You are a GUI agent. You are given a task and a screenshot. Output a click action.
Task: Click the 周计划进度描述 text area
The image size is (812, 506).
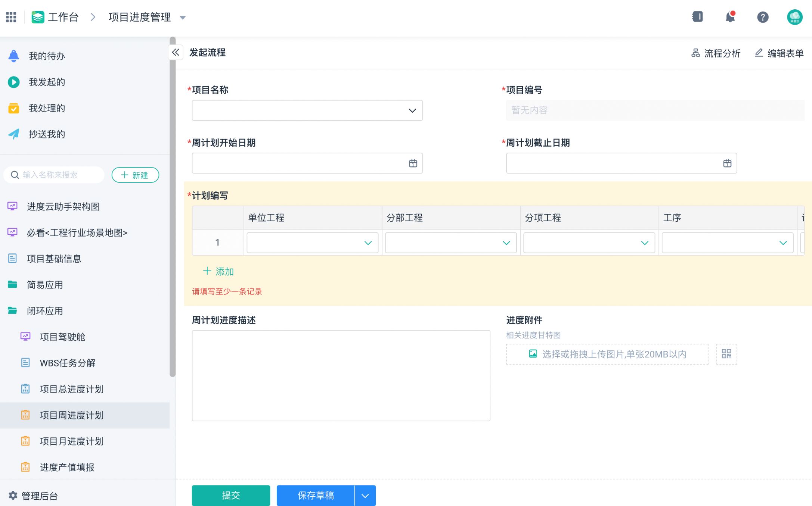(x=341, y=375)
